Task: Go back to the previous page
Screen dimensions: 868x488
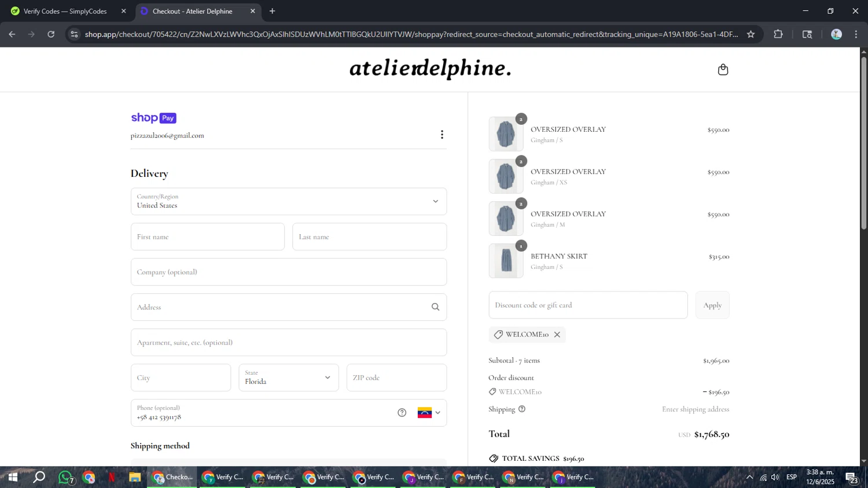Action: (12, 34)
